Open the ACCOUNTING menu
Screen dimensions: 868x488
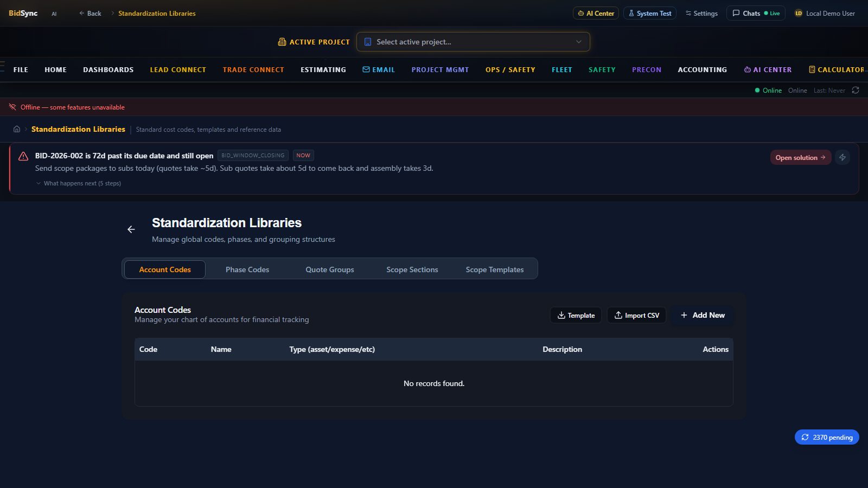702,69
